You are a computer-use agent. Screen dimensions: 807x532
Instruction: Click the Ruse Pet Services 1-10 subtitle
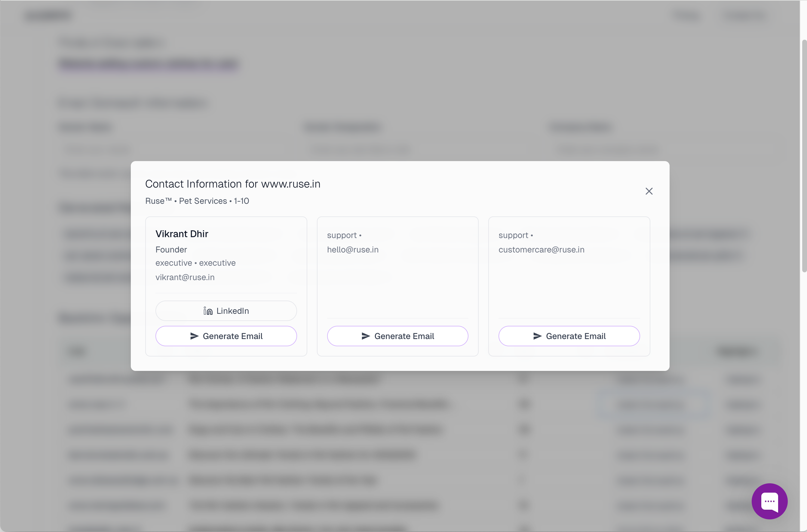click(197, 201)
